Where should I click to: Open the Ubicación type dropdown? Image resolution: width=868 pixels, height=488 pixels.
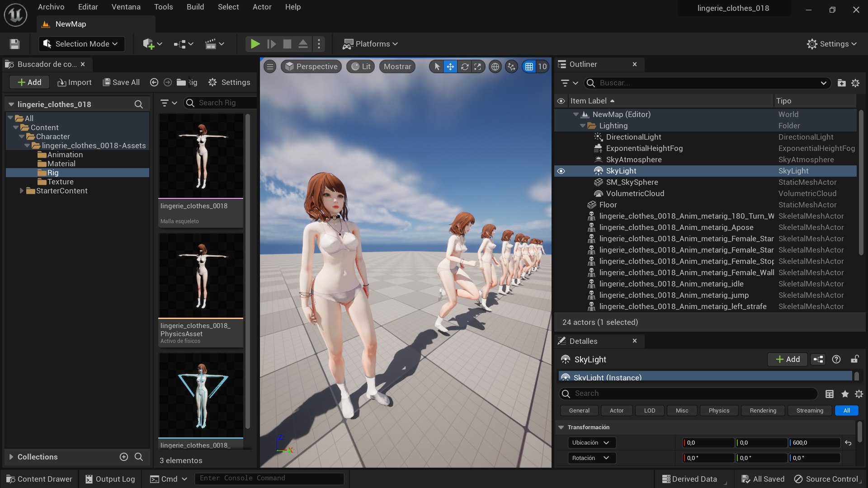(x=592, y=443)
